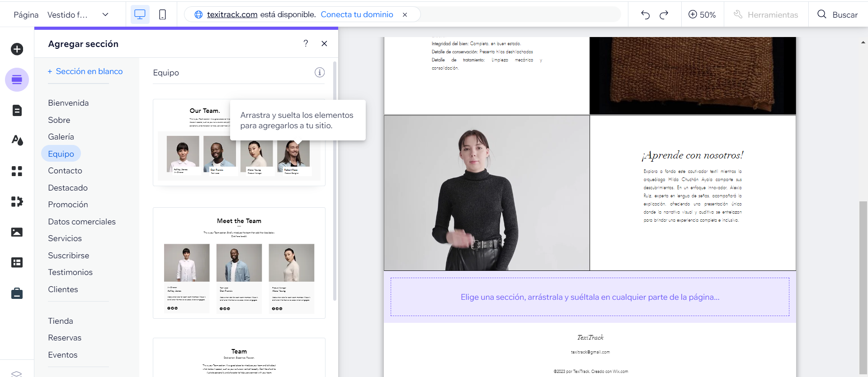Open the Add Elements plus icon
868x377 pixels.
point(17,49)
